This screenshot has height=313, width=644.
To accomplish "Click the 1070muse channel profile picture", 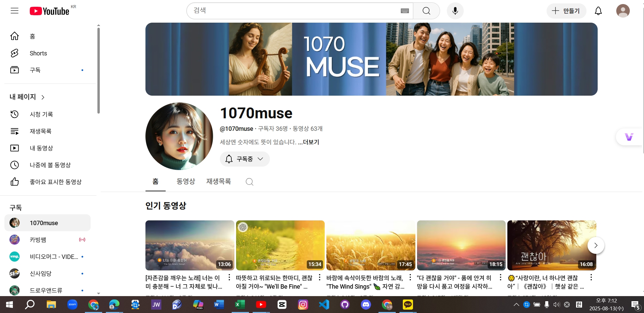I will (x=179, y=136).
